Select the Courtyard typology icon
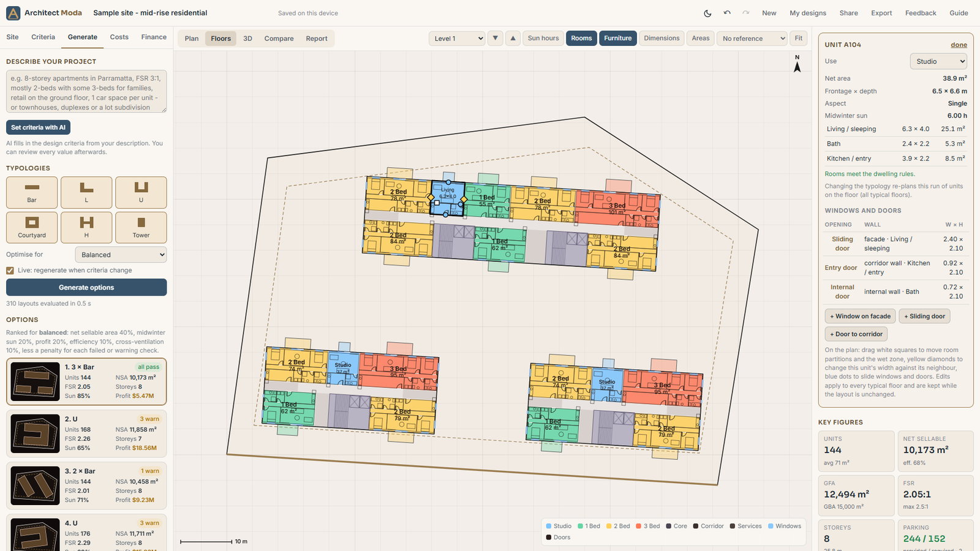The image size is (980, 551). (x=32, y=228)
